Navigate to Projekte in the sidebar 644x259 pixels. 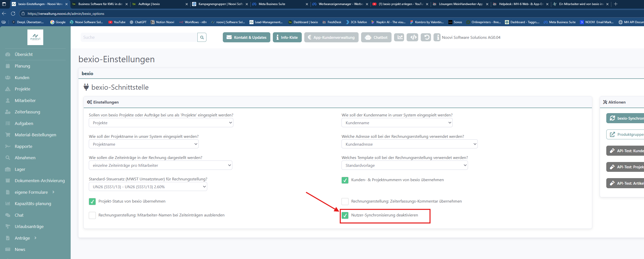pyautogui.click(x=22, y=89)
